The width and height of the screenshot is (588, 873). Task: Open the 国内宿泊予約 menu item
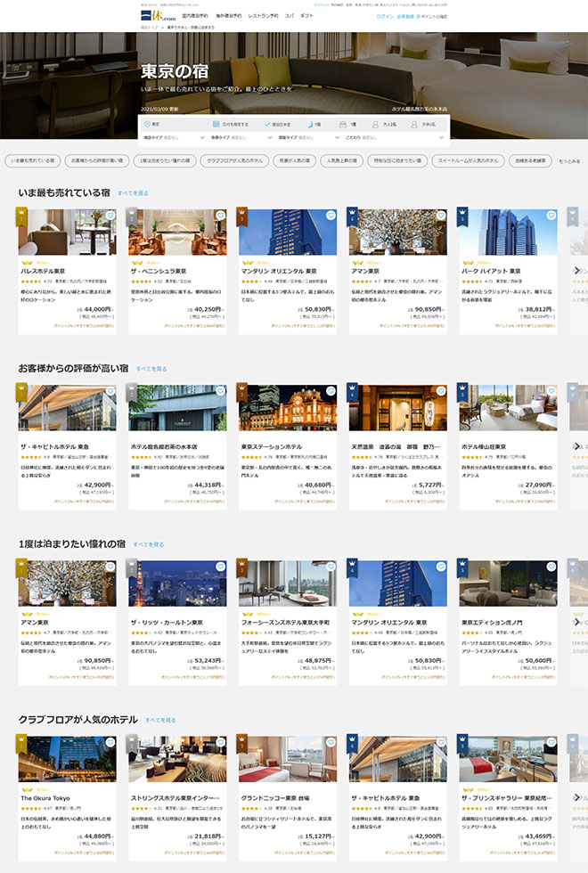[x=195, y=16]
